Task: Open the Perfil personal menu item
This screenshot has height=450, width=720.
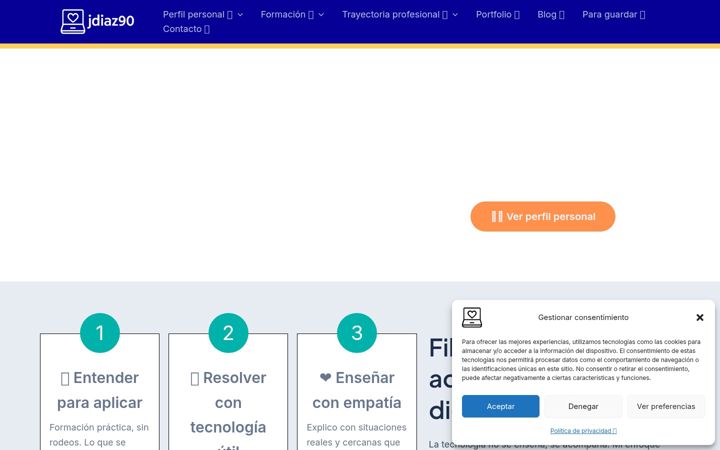Action: pos(197,14)
